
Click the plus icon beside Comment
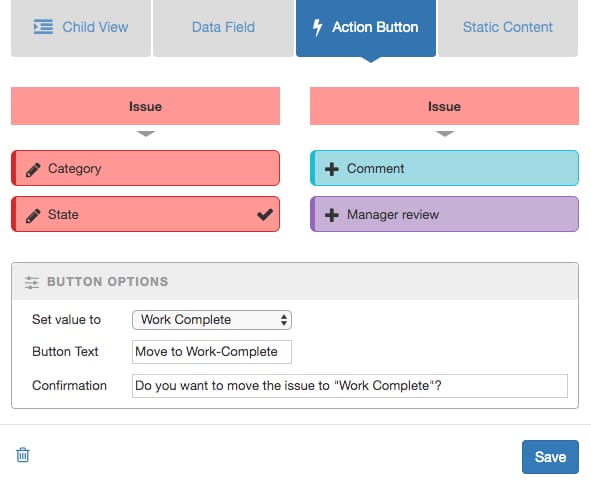332,169
